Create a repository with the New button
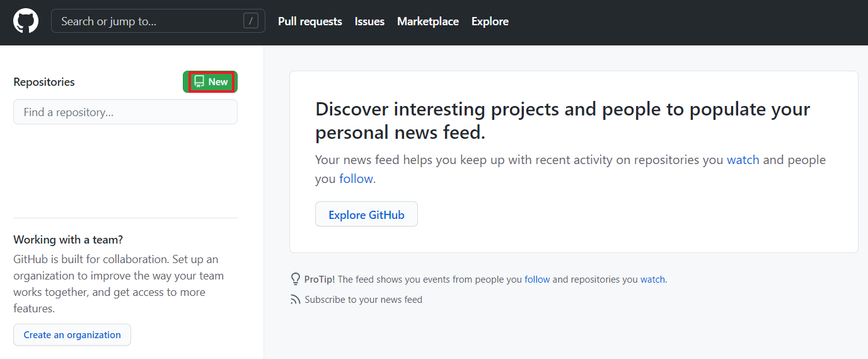868x359 pixels. click(x=211, y=82)
